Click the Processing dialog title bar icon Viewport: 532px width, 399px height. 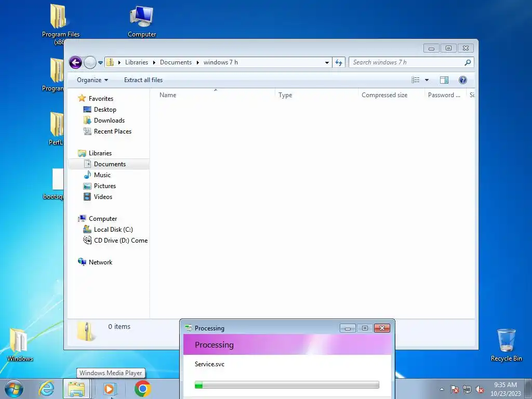(189, 328)
